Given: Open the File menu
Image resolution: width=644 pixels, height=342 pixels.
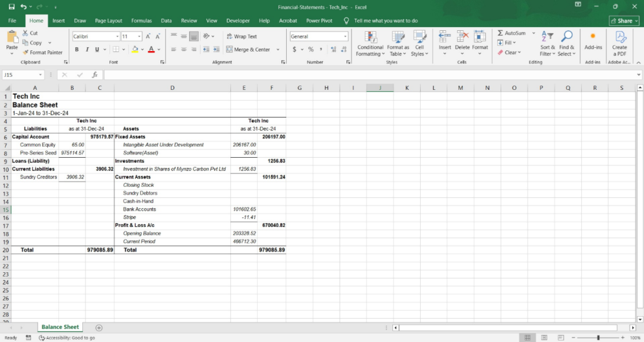Looking at the screenshot, I should 13,21.
